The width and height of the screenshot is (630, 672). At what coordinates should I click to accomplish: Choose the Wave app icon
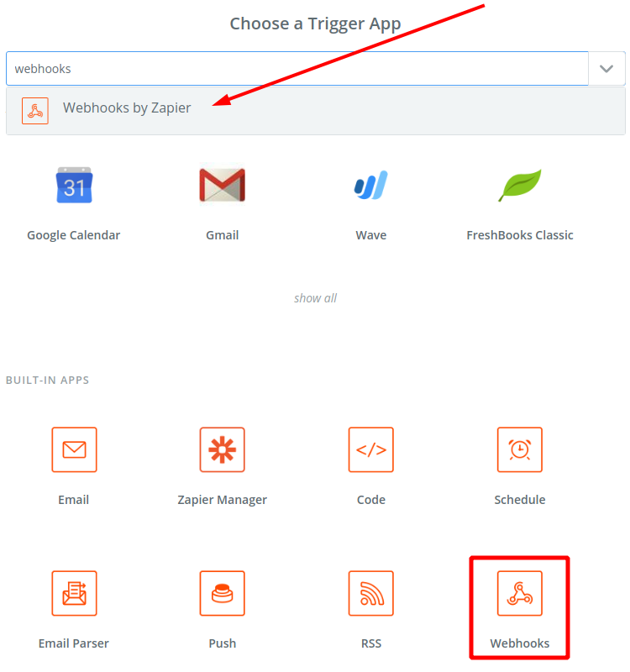click(x=371, y=185)
